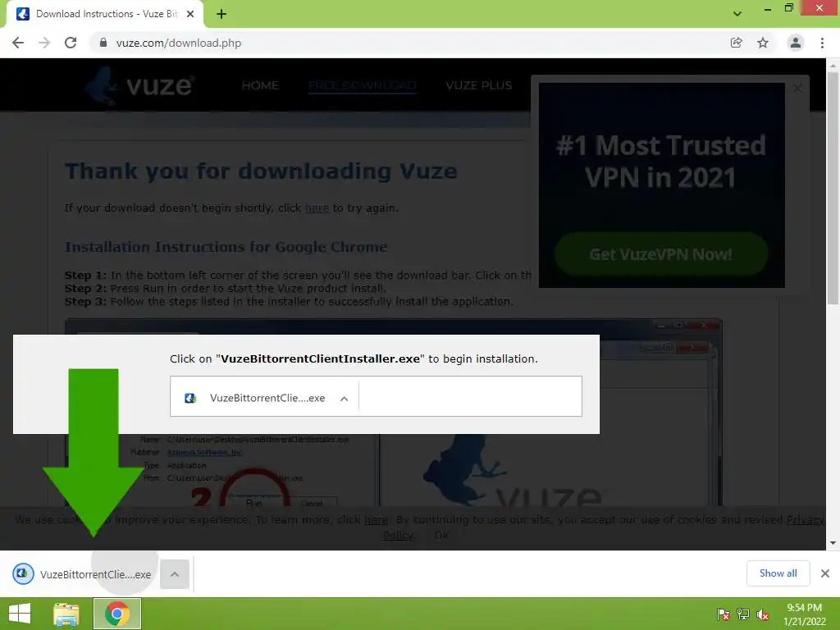This screenshot has height=630, width=840.
Task: Click the forward navigation arrow
Action: click(x=44, y=43)
